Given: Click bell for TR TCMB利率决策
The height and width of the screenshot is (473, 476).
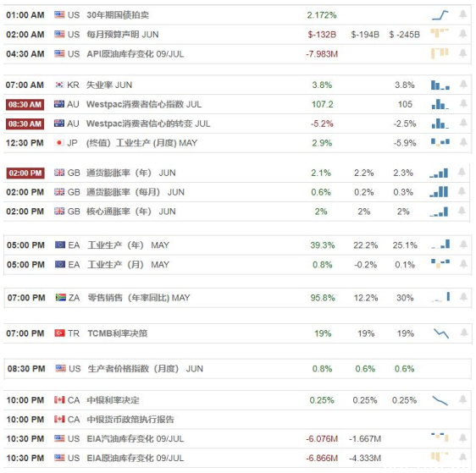Looking at the screenshot, I should click(x=464, y=333).
